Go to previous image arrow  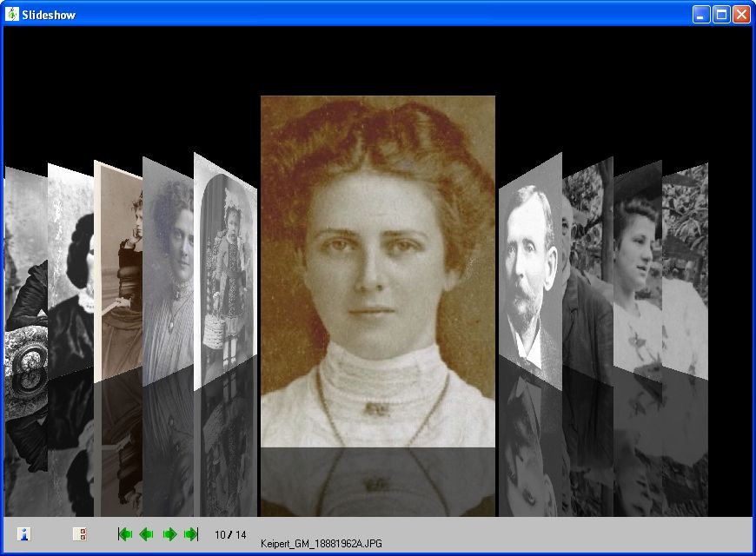[x=147, y=533]
